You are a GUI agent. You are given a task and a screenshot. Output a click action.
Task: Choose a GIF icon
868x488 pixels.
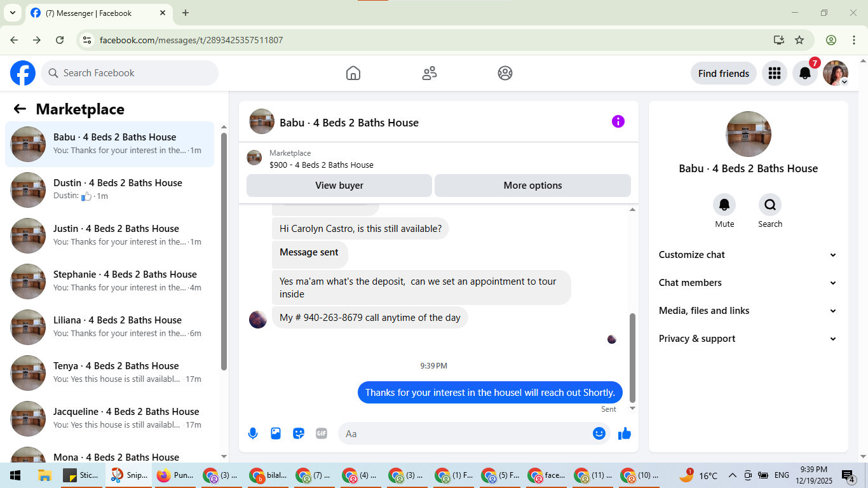coord(322,433)
